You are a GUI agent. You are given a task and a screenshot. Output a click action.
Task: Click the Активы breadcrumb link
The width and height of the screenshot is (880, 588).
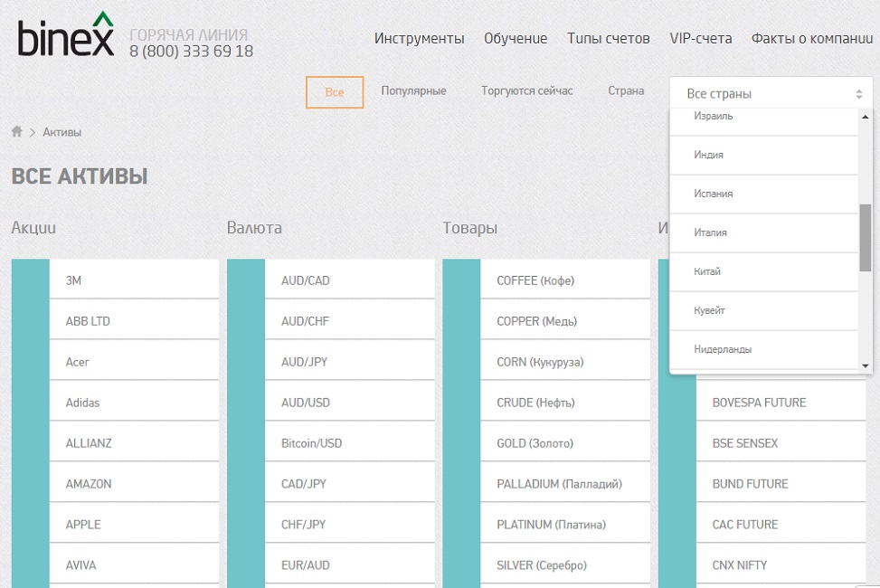point(62,132)
